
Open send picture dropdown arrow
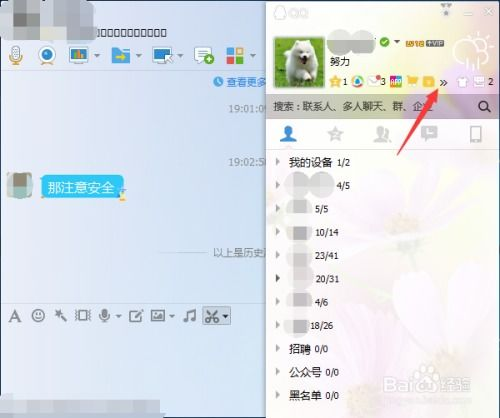point(172,316)
